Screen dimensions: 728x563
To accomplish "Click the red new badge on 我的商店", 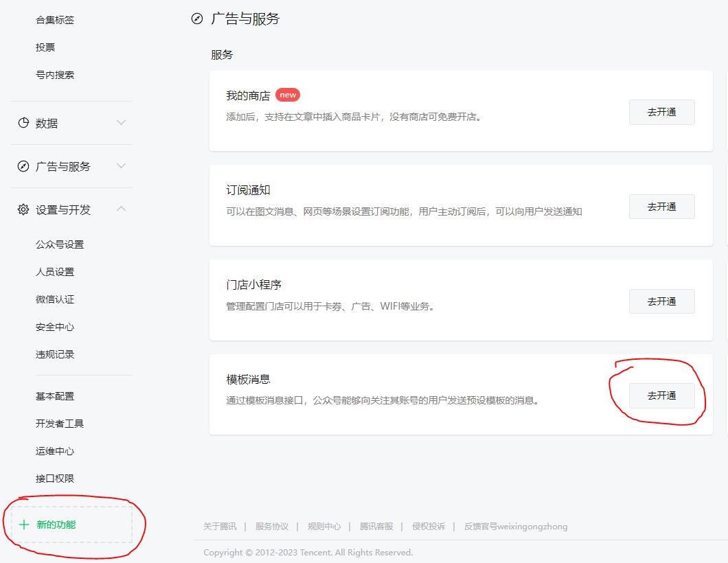I will 288,95.
